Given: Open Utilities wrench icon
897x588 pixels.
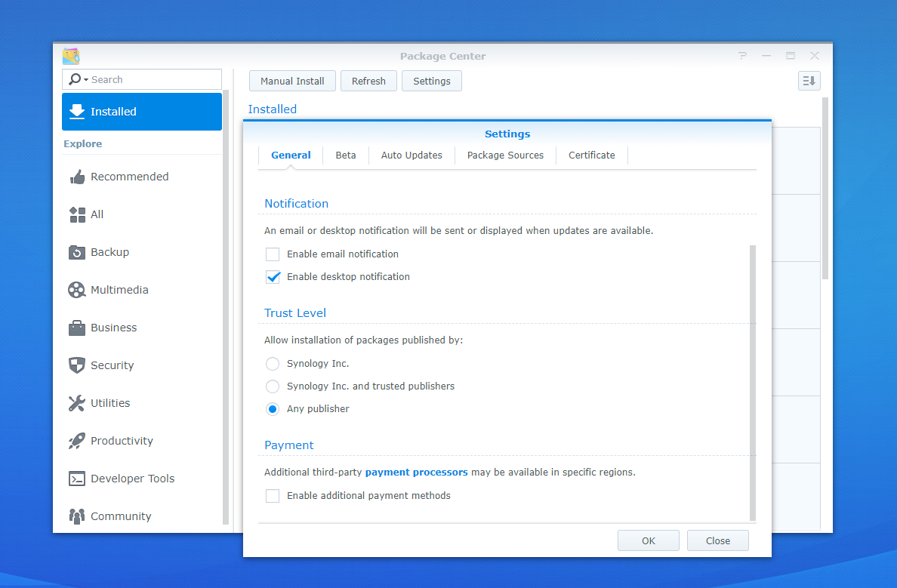Looking at the screenshot, I should [x=77, y=403].
